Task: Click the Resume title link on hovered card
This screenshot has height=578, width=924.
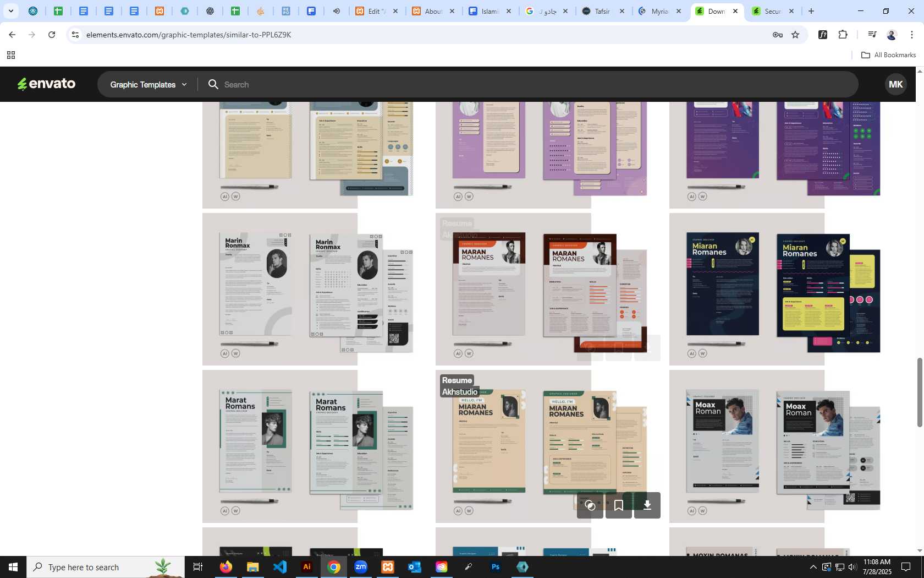Action: click(457, 380)
